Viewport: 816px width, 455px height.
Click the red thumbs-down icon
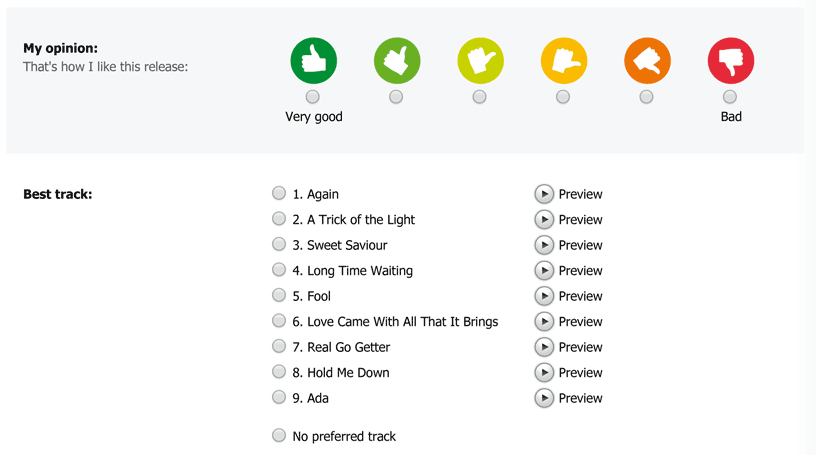(x=731, y=60)
